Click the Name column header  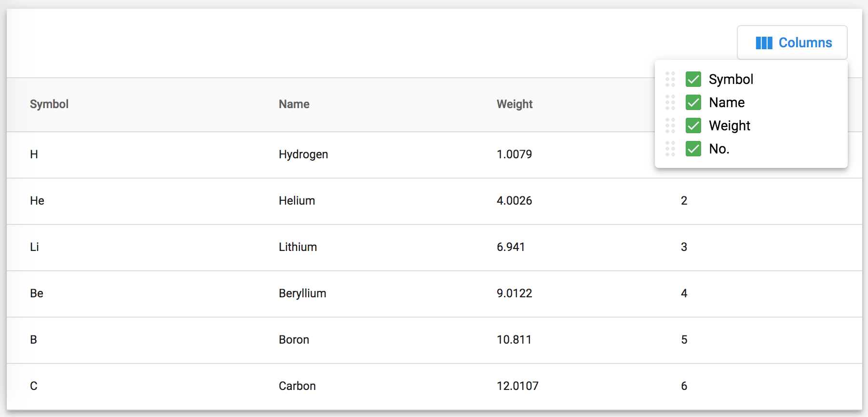click(x=294, y=104)
